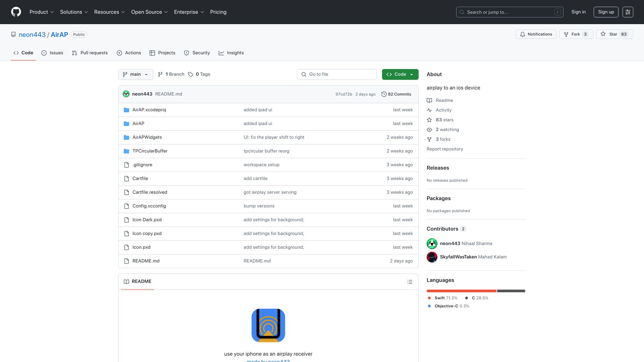Open the global navigation settings icon button
Screen dimensions: 644x362
click(x=628, y=12)
